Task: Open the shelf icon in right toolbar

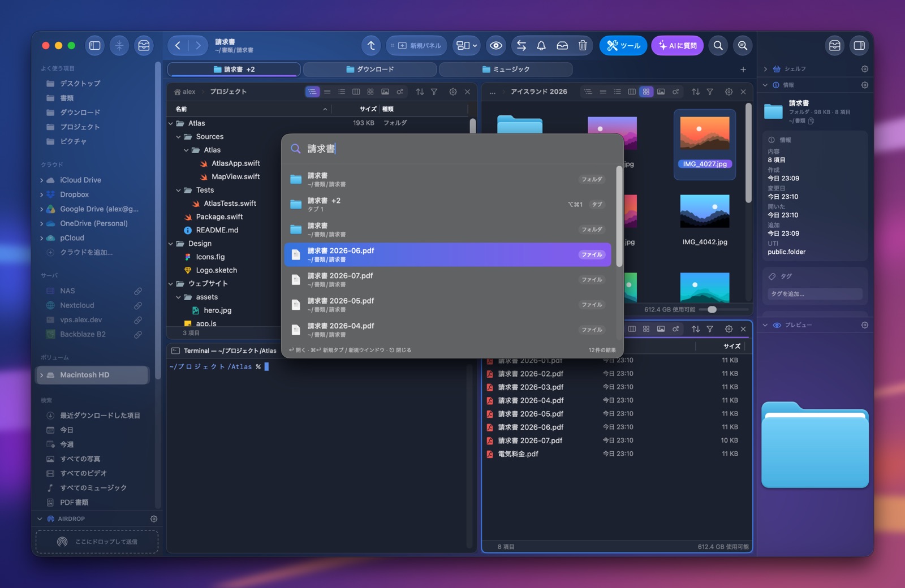Action: [x=834, y=46]
